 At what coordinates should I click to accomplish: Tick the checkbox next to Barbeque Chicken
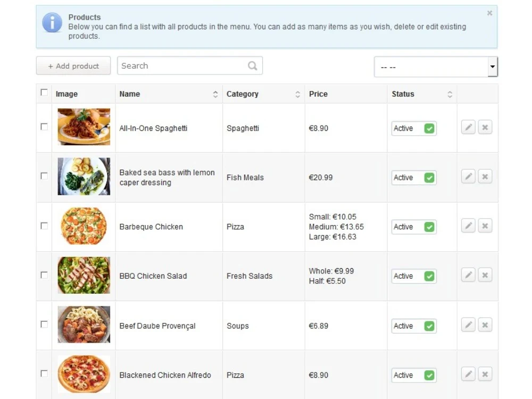pyautogui.click(x=45, y=226)
